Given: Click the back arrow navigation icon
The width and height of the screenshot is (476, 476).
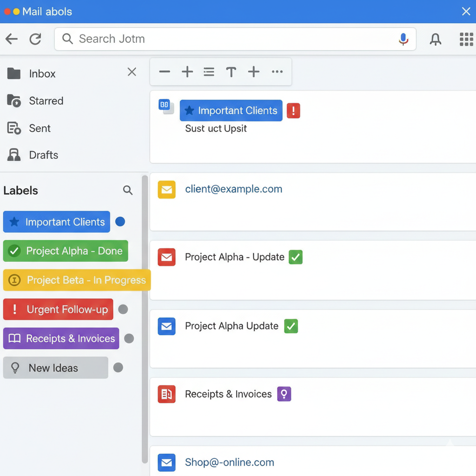Looking at the screenshot, I should click(x=12, y=39).
